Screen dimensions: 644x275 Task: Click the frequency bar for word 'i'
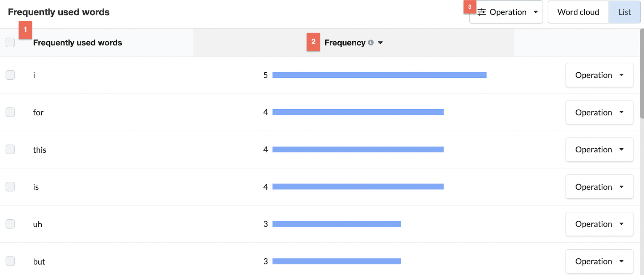[379, 75]
